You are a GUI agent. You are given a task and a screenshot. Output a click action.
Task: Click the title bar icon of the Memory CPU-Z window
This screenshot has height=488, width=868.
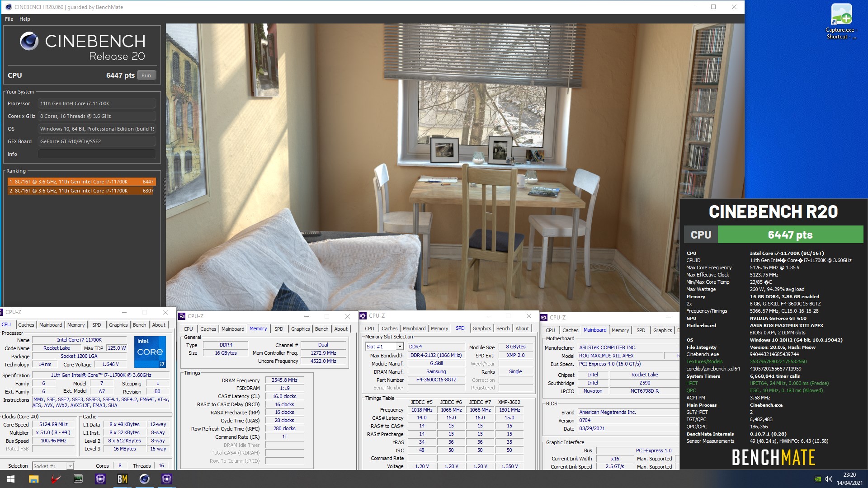tap(182, 316)
